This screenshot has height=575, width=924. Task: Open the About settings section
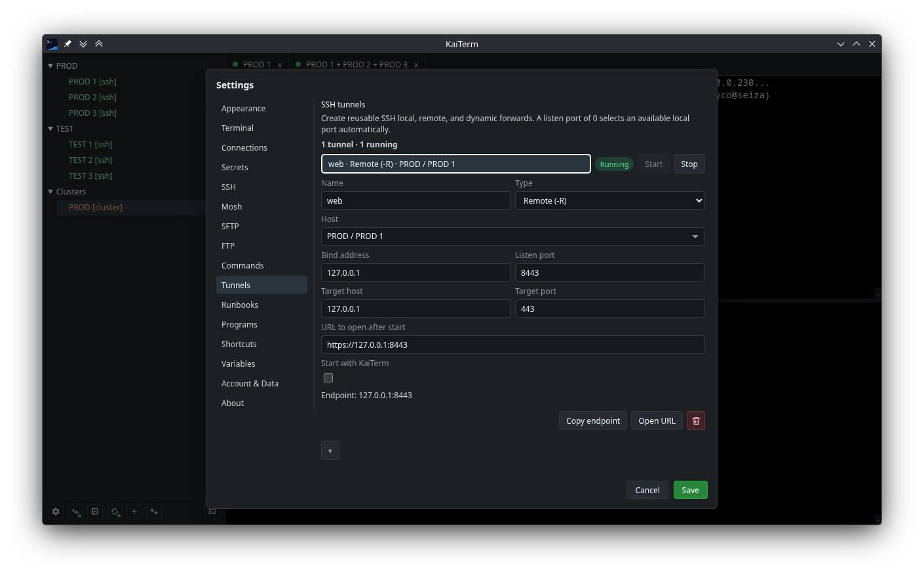click(261, 403)
